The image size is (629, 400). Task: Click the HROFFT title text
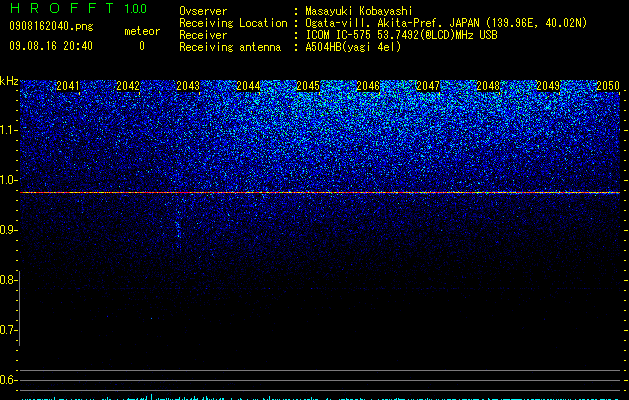point(62,8)
